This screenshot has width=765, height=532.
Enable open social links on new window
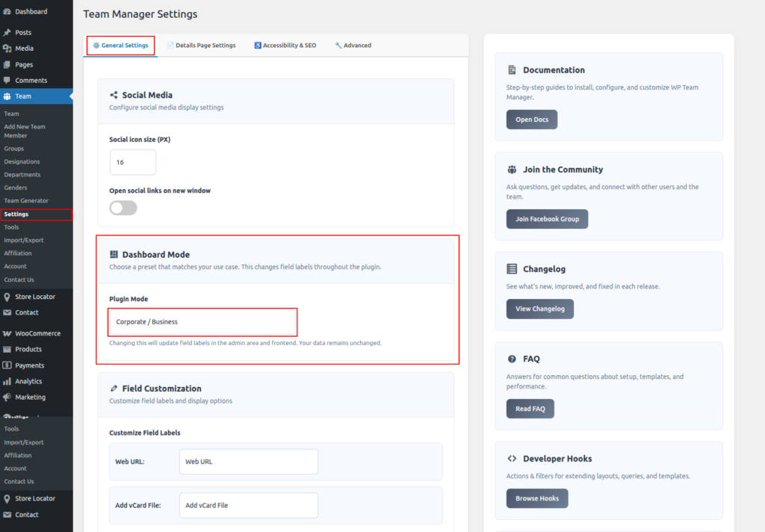[x=123, y=208]
